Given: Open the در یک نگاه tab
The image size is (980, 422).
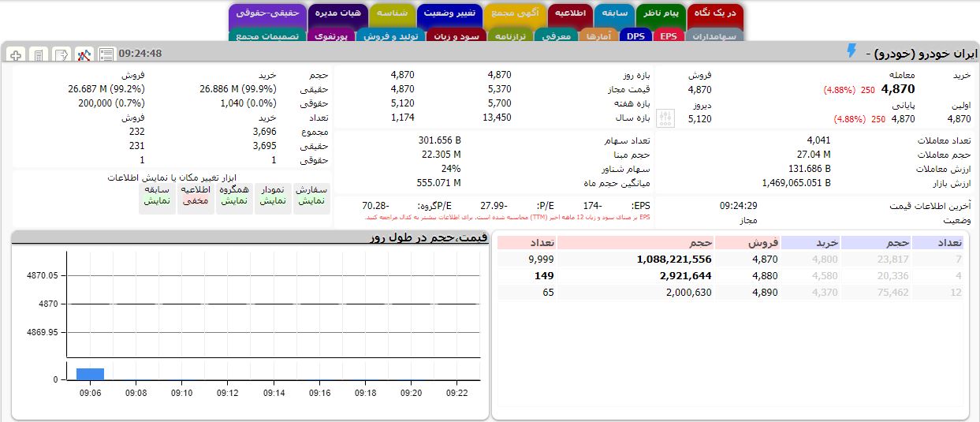Looking at the screenshot, I should pos(716,14).
